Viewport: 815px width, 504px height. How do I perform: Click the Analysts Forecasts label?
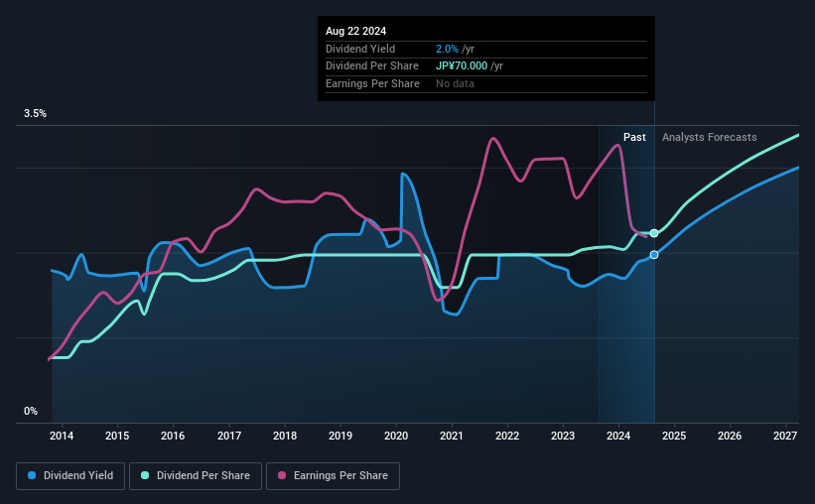tap(709, 138)
